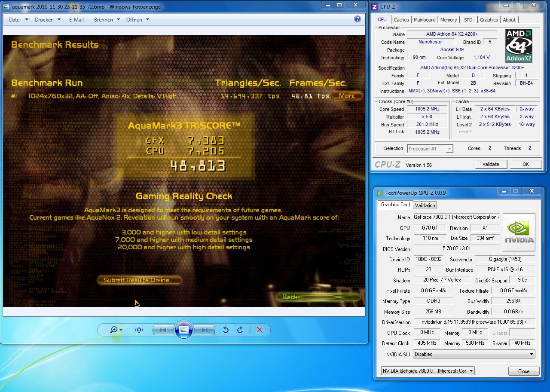Click OK in the CPU-Z window

[526, 164]
